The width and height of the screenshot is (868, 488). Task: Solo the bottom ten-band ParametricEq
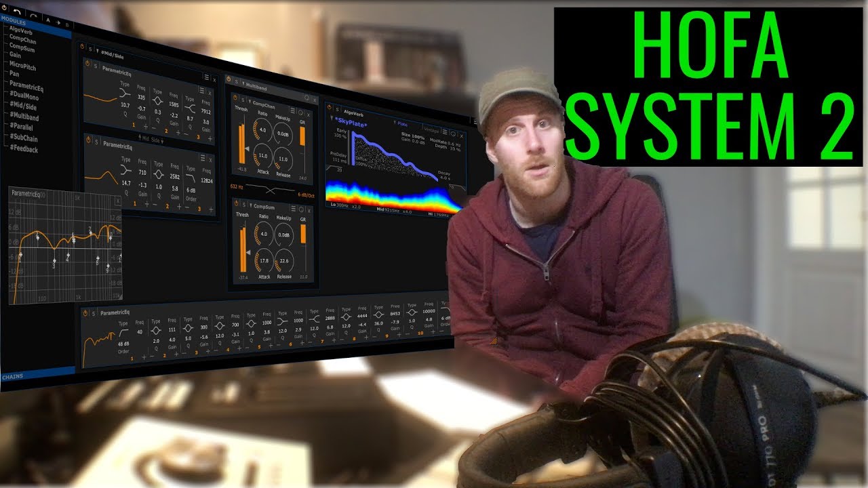(x=94, y=313)
